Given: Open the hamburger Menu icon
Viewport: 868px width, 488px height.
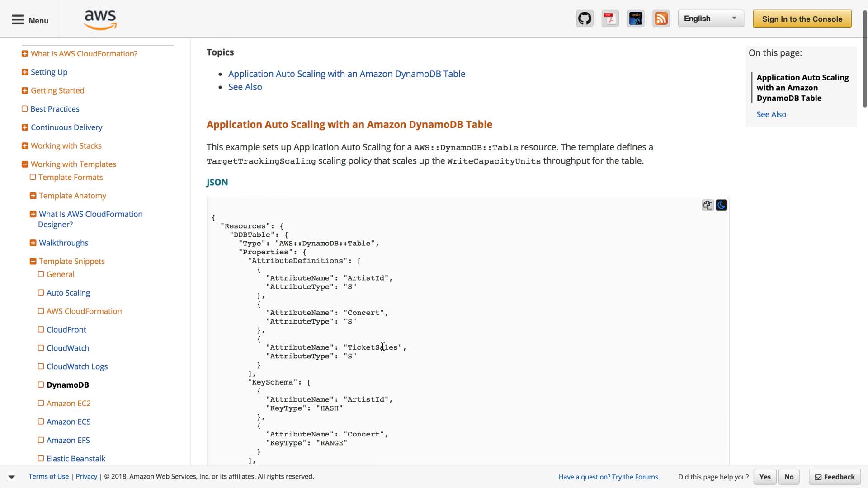Looking at the screenshot, I should tap(18, 20).
